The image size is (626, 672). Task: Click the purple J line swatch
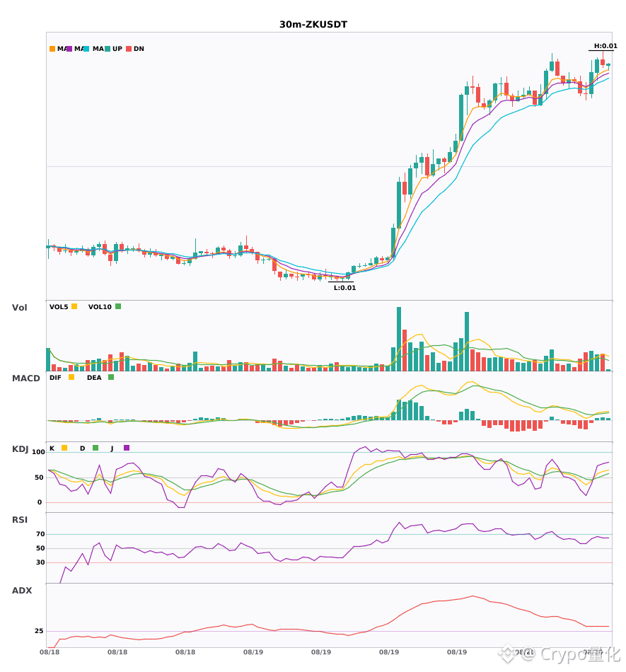[127, 448]
